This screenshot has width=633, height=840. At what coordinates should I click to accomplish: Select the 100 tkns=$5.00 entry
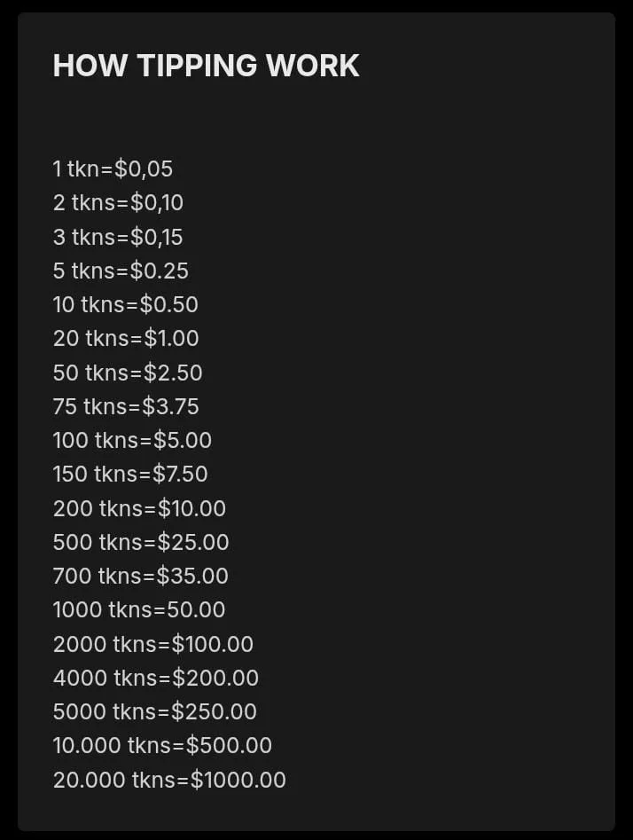click(x=132, y=440)
